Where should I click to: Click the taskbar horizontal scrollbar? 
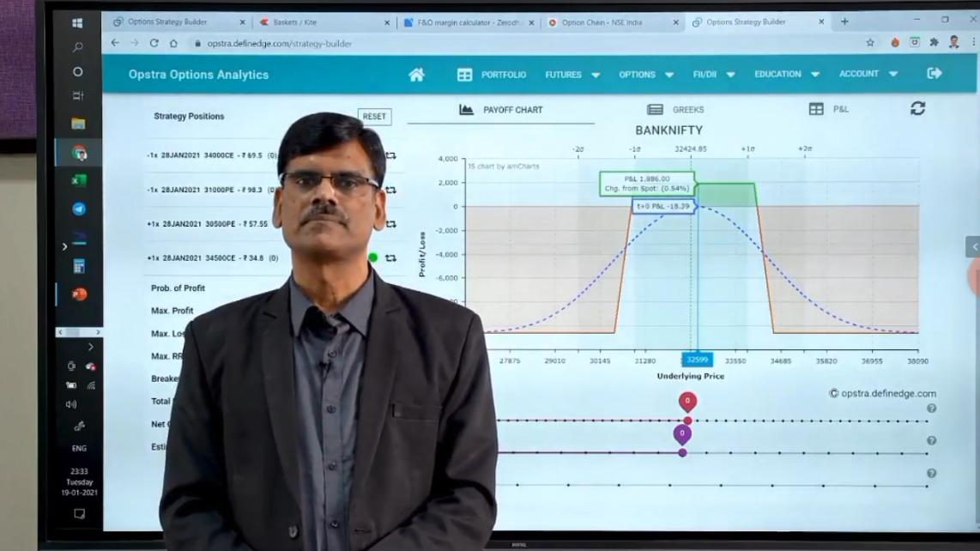[79, 332]
